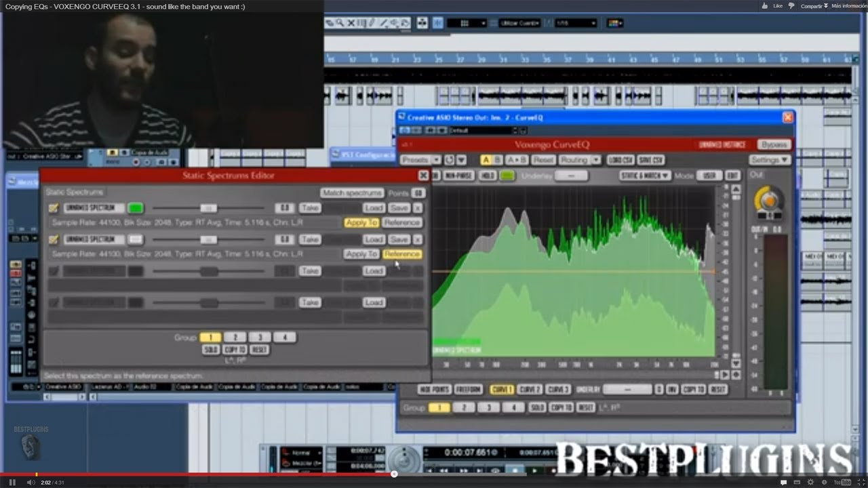Copy state with A▸B button
The height and width of the screenshot is (488, 868).
coord(517,160)
